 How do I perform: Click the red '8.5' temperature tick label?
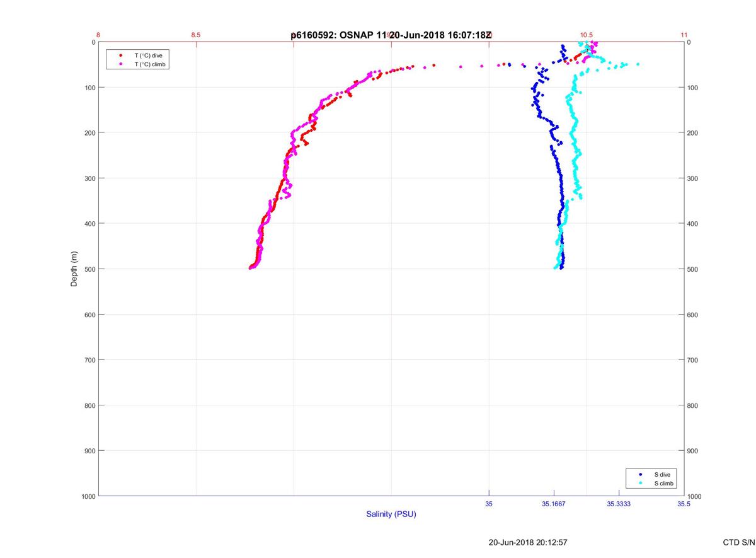pos(196,35)
